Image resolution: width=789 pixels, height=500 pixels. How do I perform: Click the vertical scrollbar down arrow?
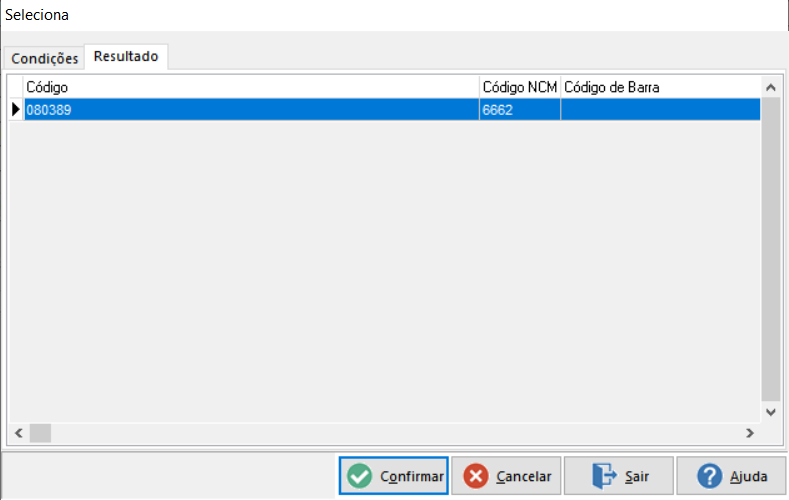pos(770,412)
